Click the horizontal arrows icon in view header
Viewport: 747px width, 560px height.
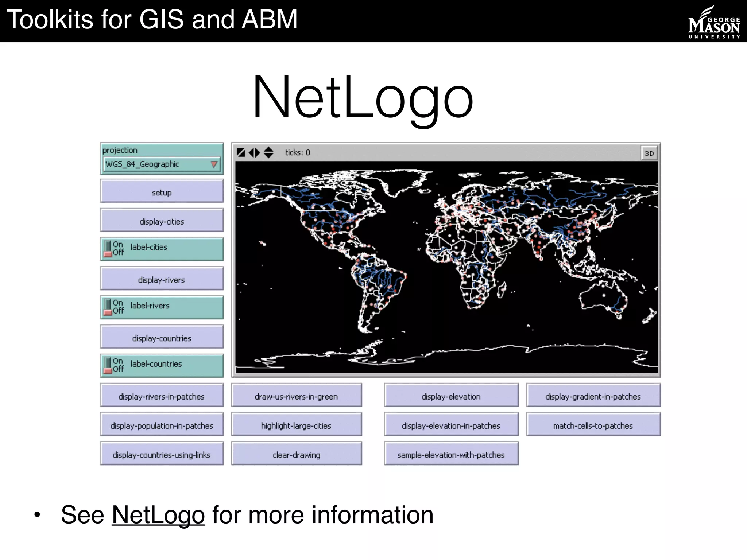point(254,152)
